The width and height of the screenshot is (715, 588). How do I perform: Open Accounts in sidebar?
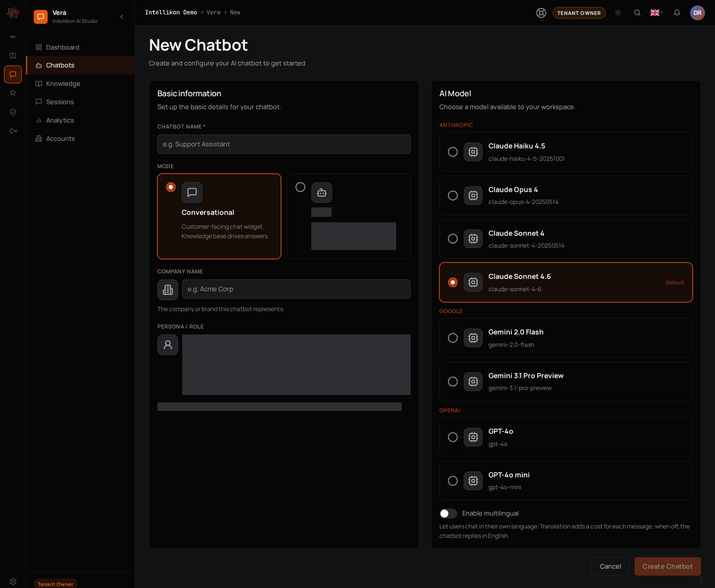80,138
